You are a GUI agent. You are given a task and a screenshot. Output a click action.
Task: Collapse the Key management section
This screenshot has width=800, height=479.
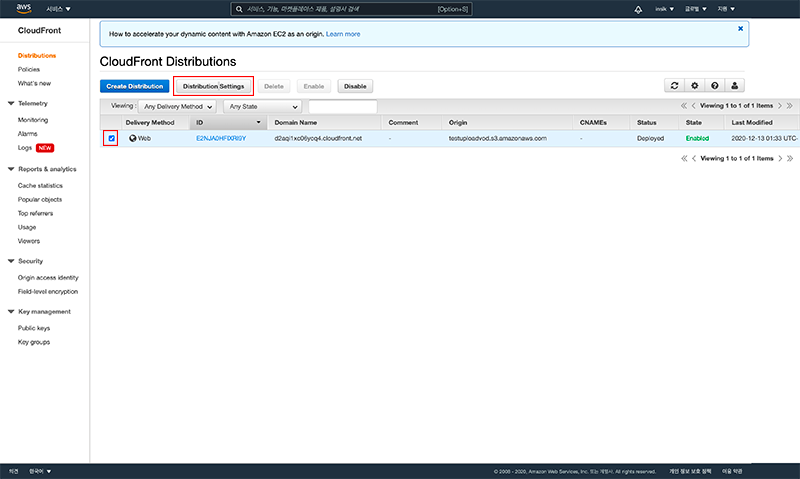(11, 312)
